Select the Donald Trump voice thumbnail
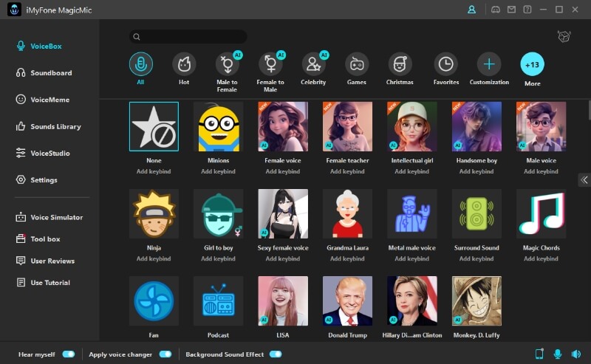Screen dimensions: 591x364 [347, 301]
